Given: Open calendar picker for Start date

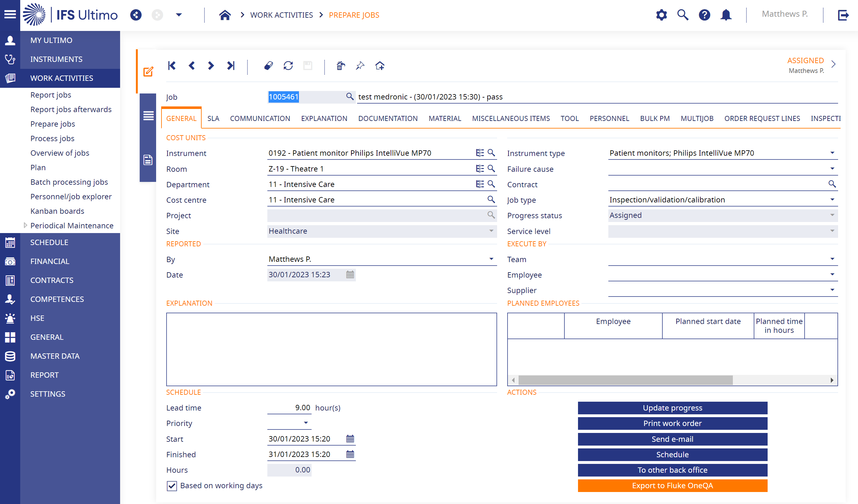Looking at the screenshot, I should click(x=350, y=439).
